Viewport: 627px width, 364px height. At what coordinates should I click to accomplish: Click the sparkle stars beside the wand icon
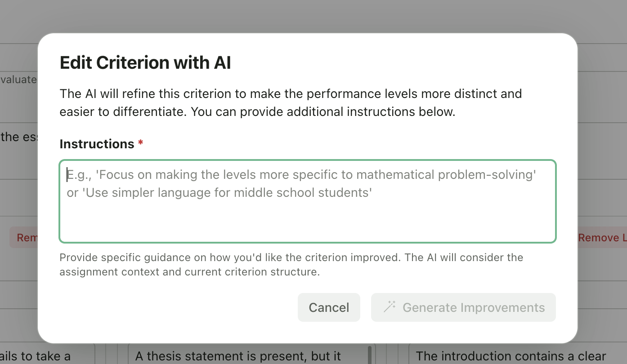tap(392, 304)
